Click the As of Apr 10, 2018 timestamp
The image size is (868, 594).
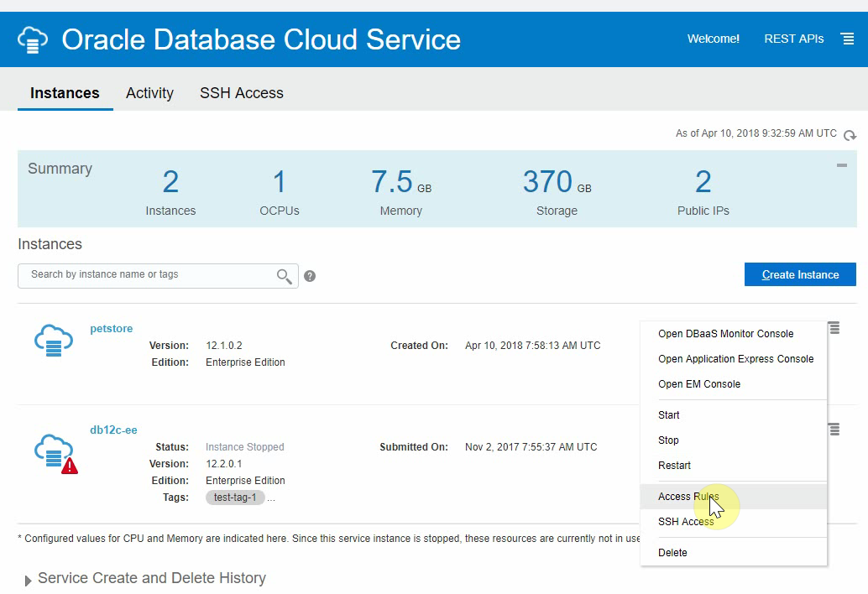(756, 133)
